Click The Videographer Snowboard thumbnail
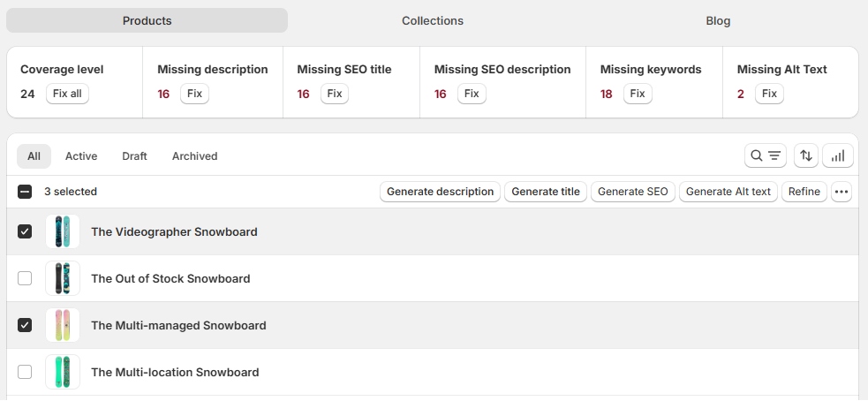Image resolution: width=868 pixels, height=401 pixels. click(63, 231)
